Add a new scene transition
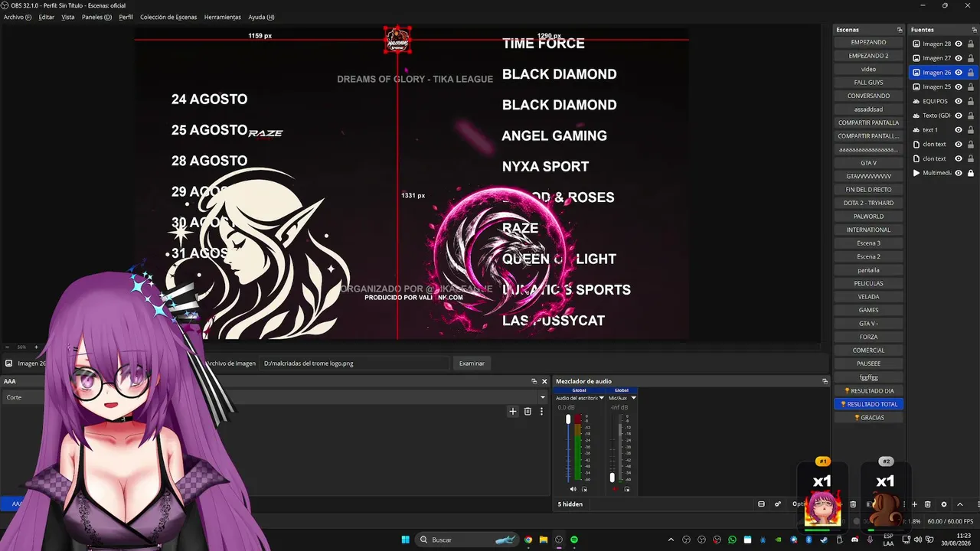 tap(513, 411)
